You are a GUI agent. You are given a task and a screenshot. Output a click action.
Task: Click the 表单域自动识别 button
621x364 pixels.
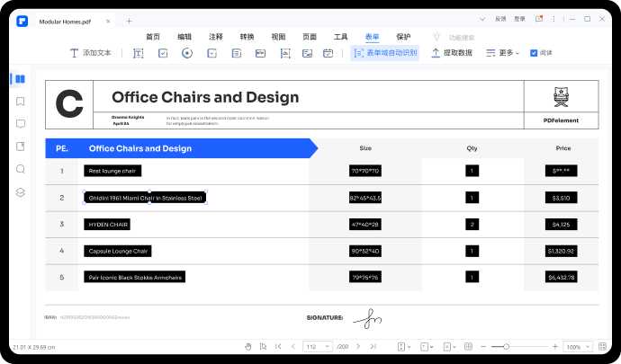coord(385,53)
